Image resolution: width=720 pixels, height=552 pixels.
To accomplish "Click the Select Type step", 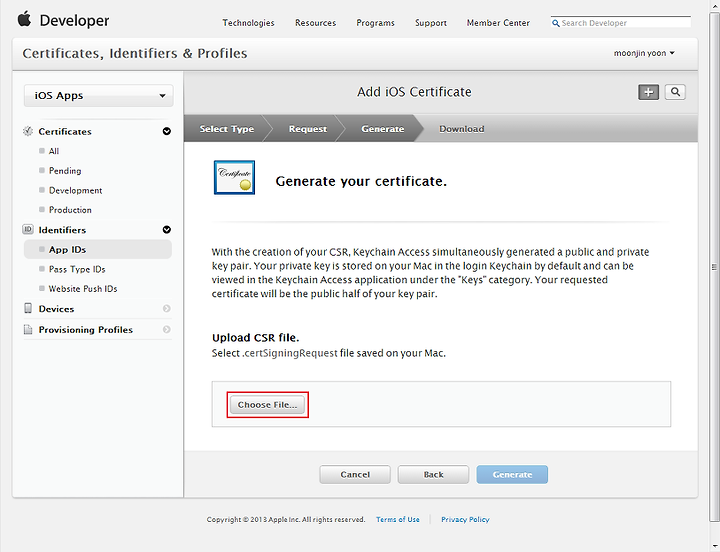I will [227, 129].
